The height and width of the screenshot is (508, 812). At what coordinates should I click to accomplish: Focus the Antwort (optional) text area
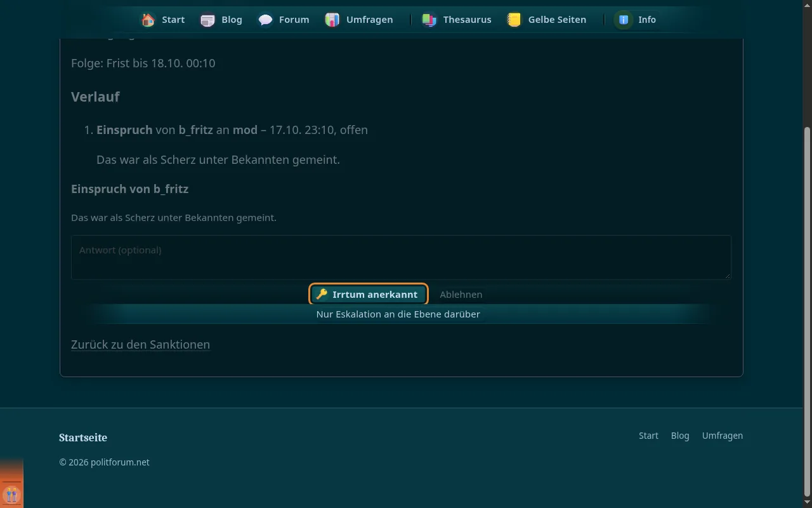coord(401,257)
